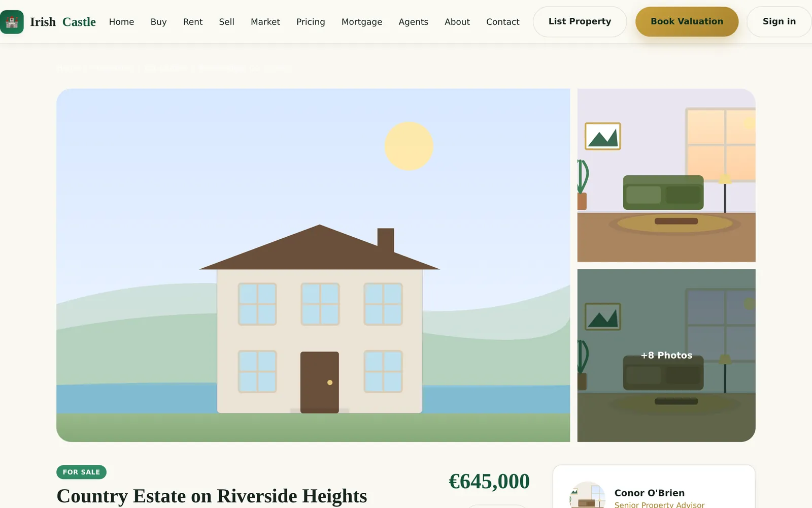Viewport: 812px width, 508px height.
Task: Select Rent in the navigation bar
Action: pos(193,22)
